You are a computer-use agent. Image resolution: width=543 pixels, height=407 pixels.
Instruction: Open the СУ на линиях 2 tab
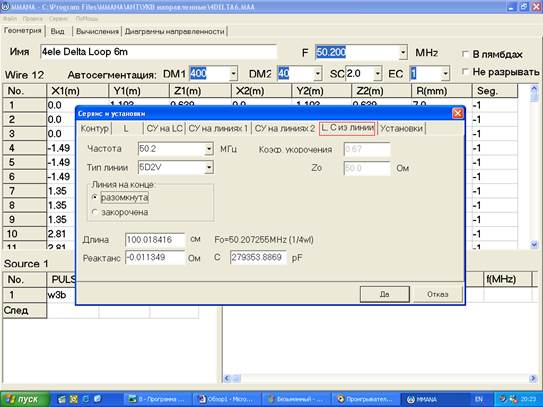(285, 129)
